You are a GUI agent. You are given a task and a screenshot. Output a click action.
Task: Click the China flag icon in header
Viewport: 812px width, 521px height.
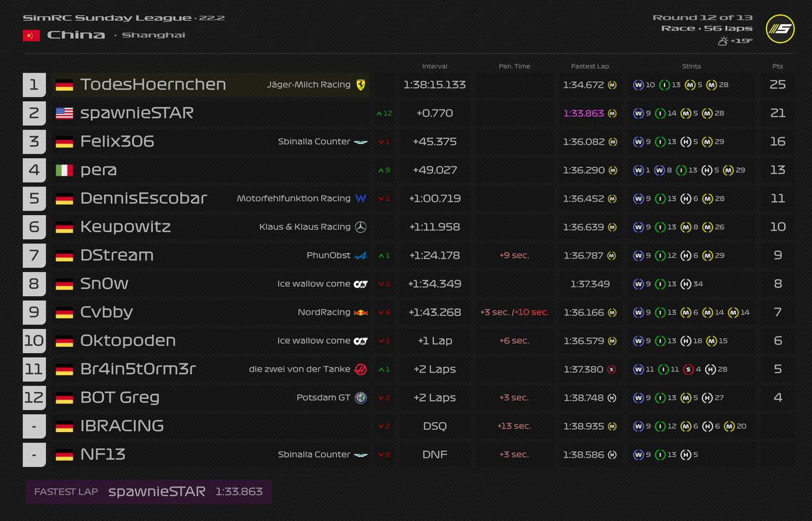[31, 36]
